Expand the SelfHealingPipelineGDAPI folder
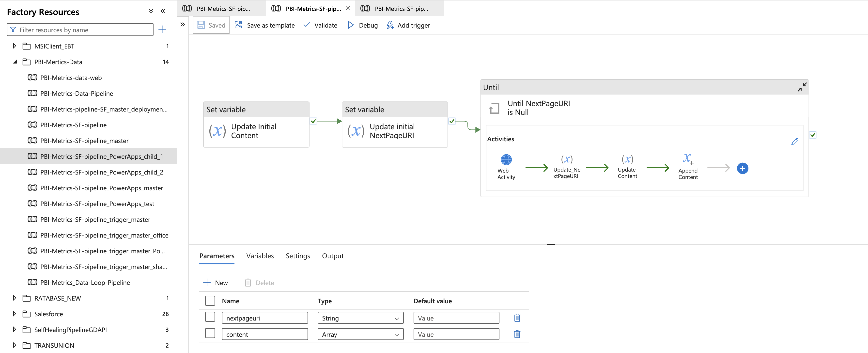Screen dimensions: 868x353 (14, 329)
